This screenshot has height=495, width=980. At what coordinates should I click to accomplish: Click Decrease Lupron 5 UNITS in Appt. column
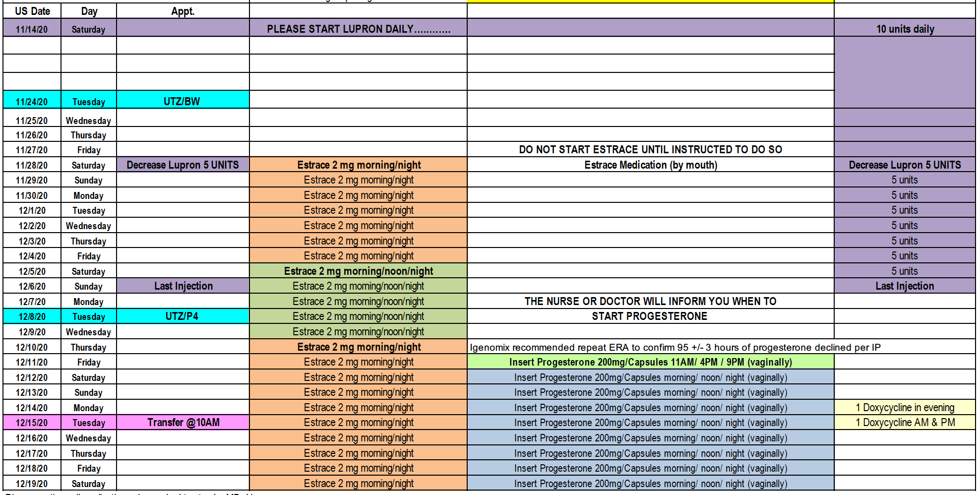[183, 165]
